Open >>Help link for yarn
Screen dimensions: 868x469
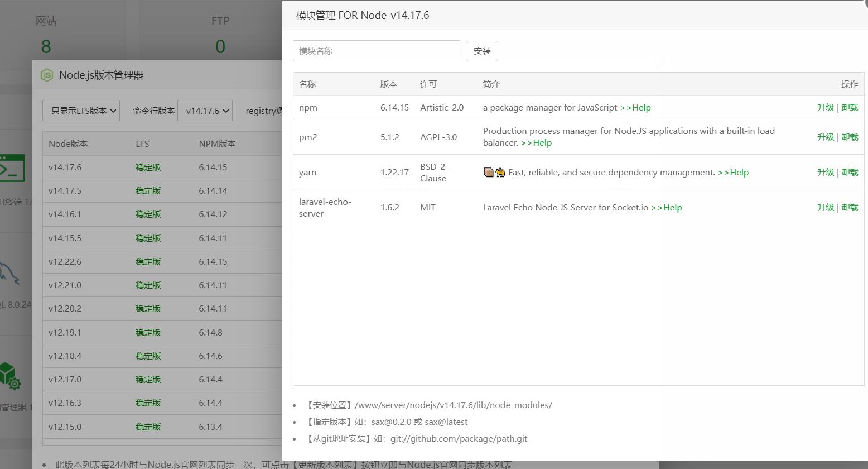[733, 173]
